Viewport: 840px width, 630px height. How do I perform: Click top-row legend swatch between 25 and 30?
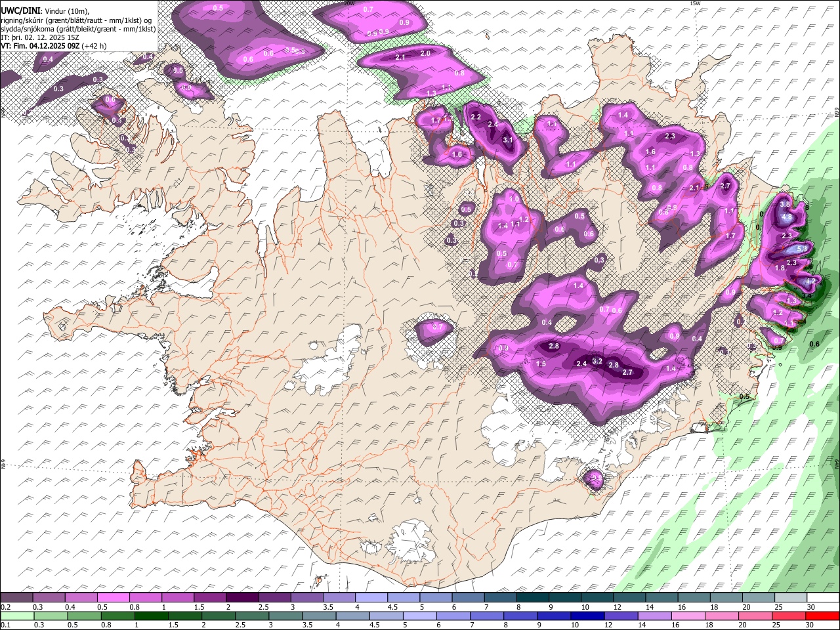pyautogui.click(x=790, y=597)
